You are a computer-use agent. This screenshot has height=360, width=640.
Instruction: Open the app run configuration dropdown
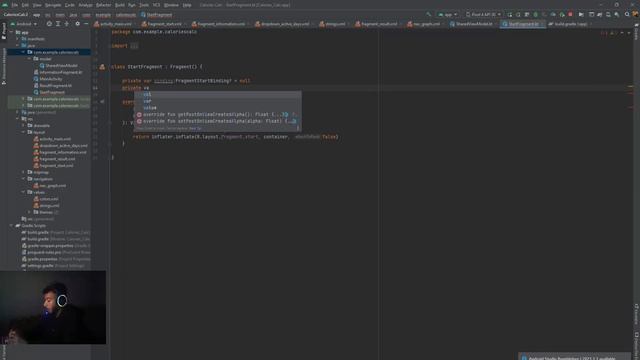pos(447,15)
